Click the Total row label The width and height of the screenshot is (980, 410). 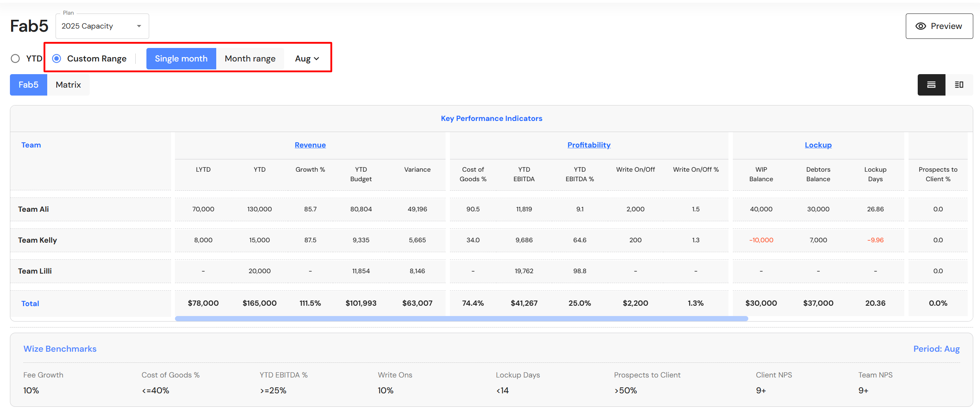click(x=30, y=304)
